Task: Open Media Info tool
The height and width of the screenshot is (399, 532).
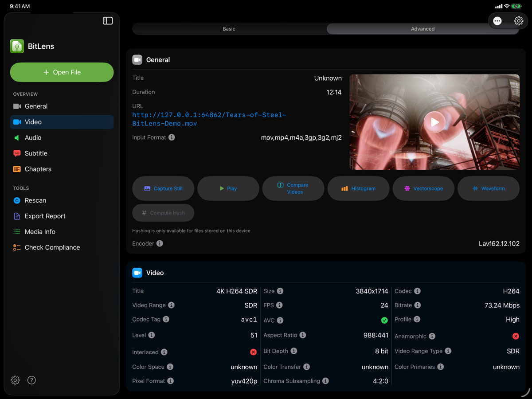Action: pos(62,232)
